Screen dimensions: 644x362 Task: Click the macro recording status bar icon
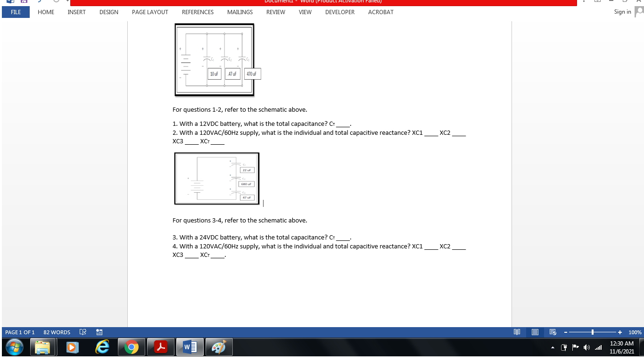(99, 332)
